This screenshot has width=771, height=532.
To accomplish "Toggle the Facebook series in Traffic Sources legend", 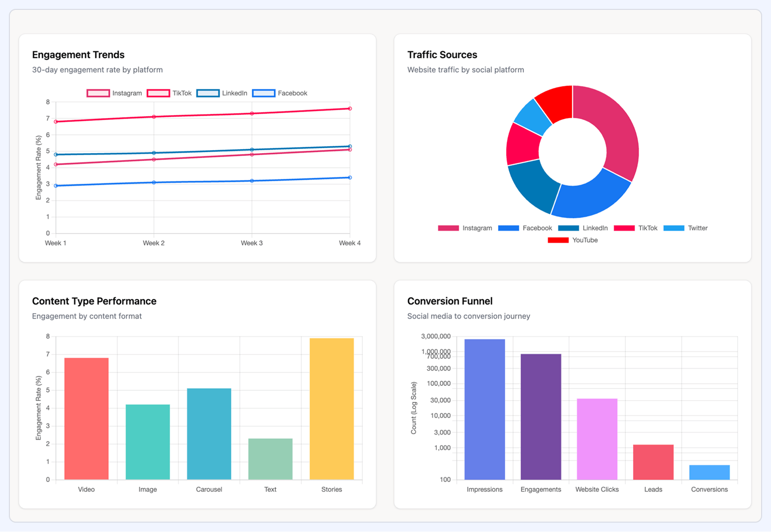I will click(509, 228).
